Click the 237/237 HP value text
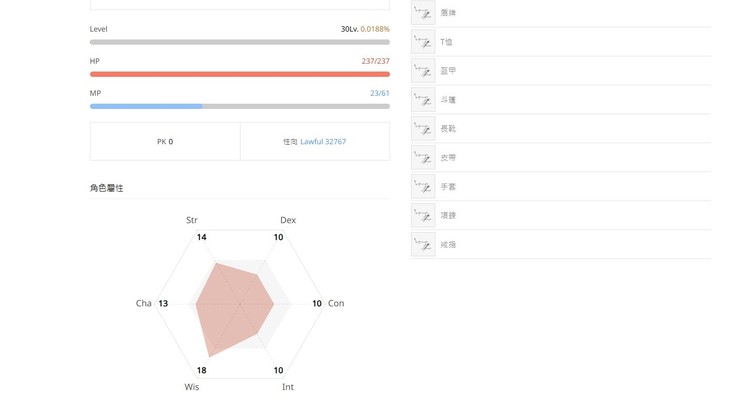750x400 pixels. pyautogui.click(x=375, y=61)
